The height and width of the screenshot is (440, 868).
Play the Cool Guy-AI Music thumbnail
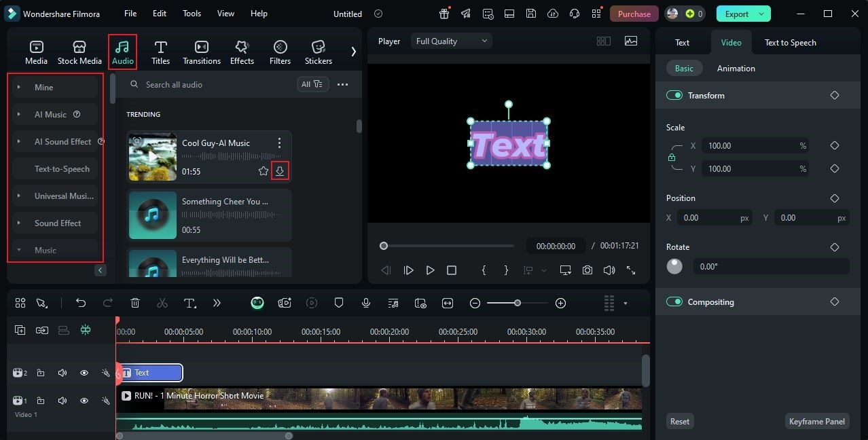pyautogui.click(x=153, y=157)
